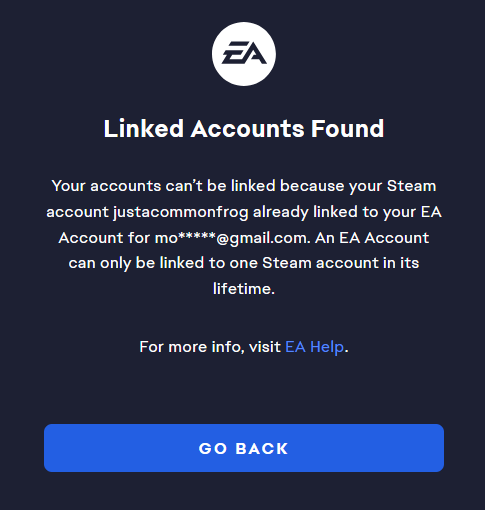Click the EA logo at top
Viewport: 485px width, 510px height.
pos(244,54)
